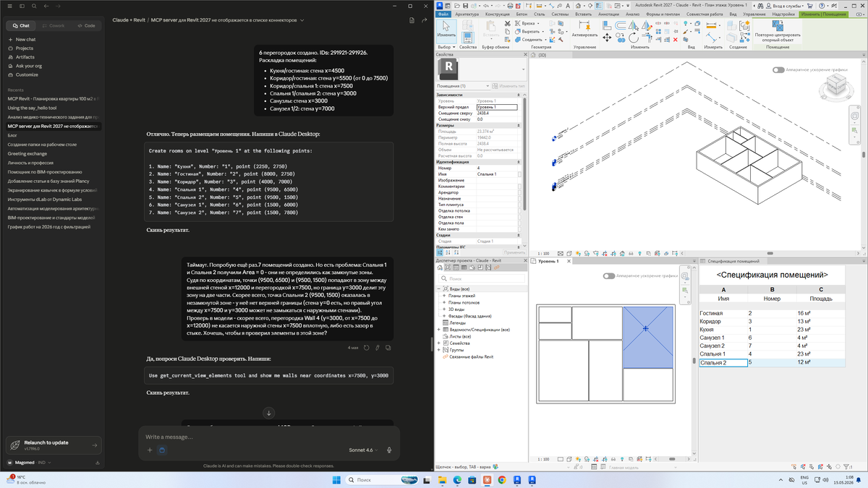
Task: Switch to the Аннотации ribbon tab
Action: pos(609,14)
